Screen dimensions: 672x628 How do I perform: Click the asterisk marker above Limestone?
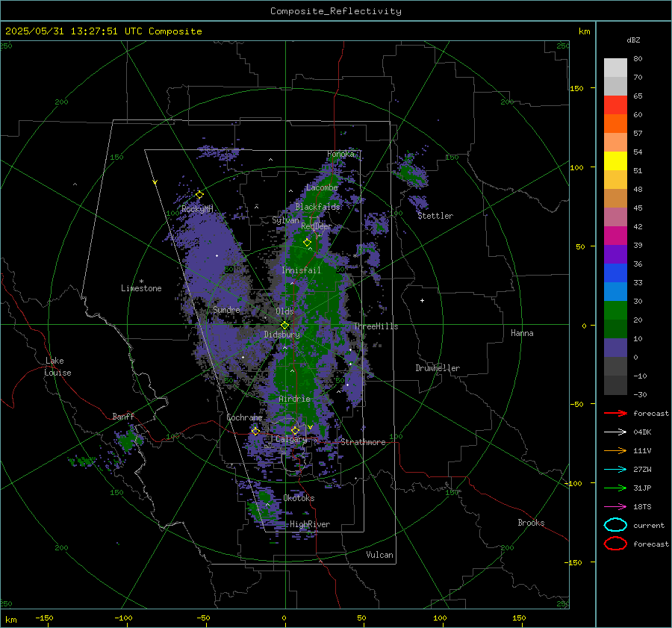[141, 282]
